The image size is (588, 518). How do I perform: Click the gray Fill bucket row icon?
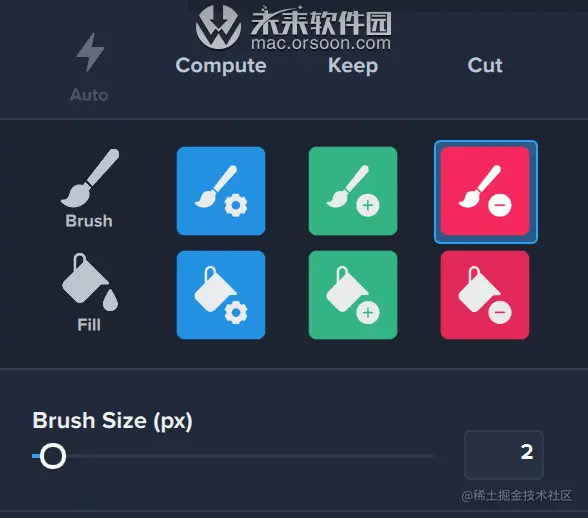click(90, 282)
